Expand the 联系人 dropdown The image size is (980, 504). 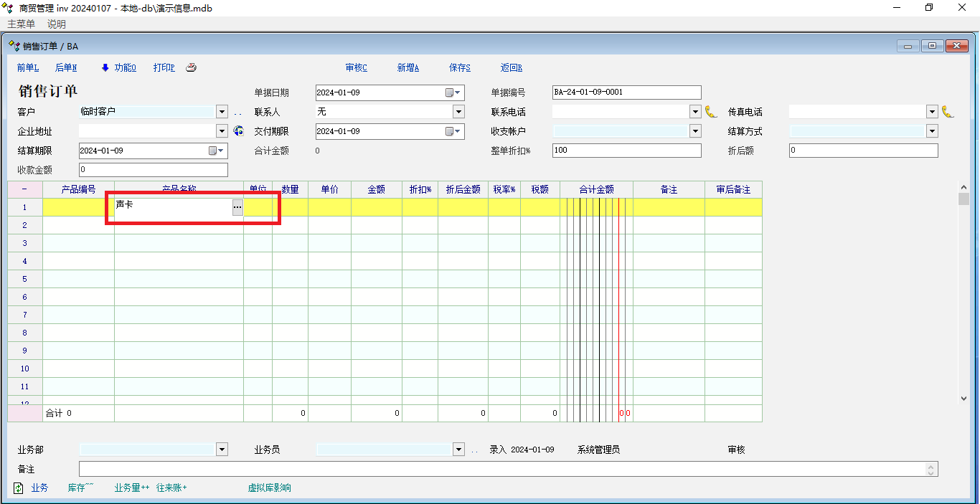point(458,112)
